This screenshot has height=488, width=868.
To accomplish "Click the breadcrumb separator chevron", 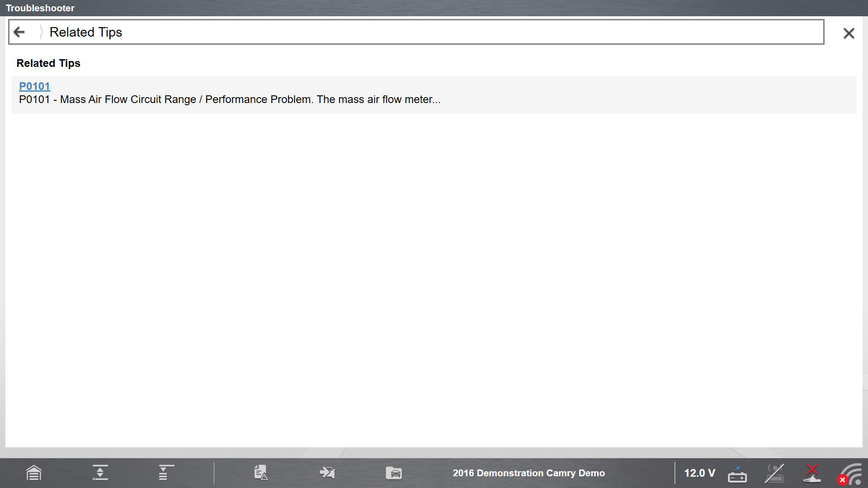I will point(41,32).
